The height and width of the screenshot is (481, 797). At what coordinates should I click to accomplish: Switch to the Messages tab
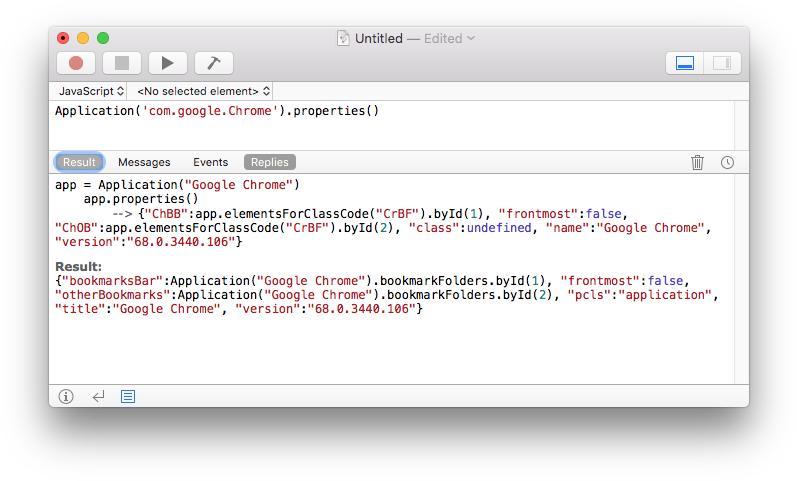click(144, 162)
